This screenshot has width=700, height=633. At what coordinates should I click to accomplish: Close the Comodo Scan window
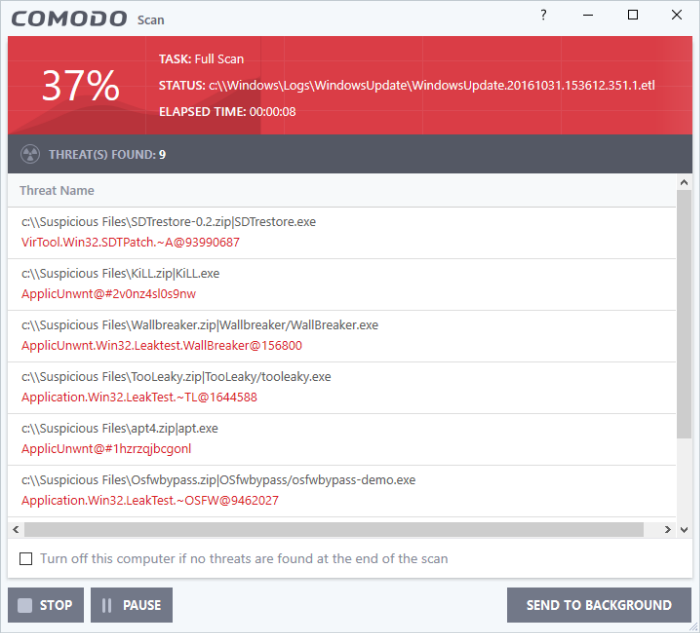[x=676, y=15]
